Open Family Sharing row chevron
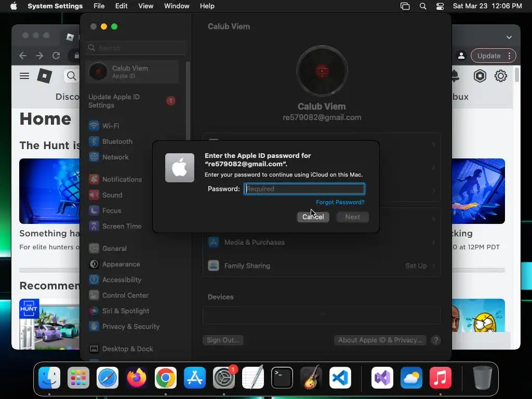The width and height of the screenshot is (532, 399). pos(434,265)
